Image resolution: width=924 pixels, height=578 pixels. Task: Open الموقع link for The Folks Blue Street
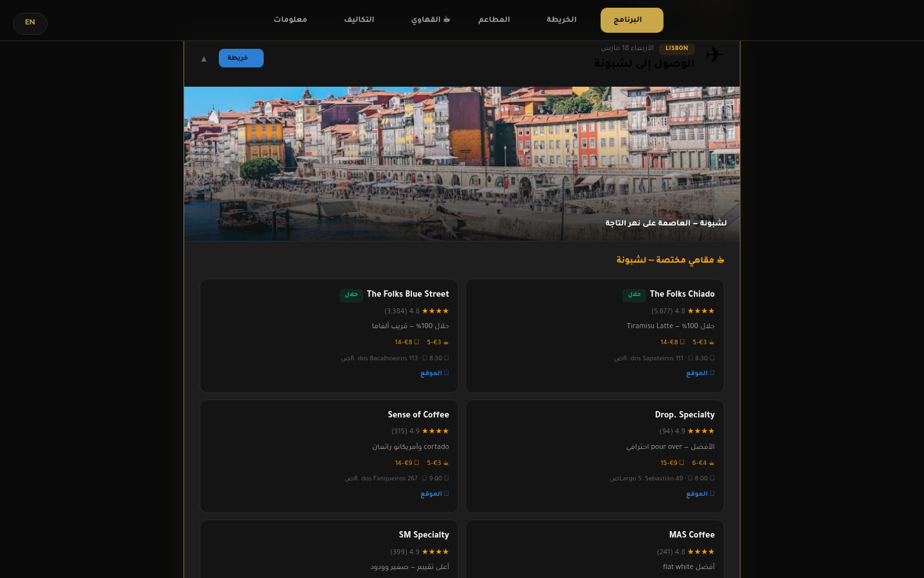(434, 373)
